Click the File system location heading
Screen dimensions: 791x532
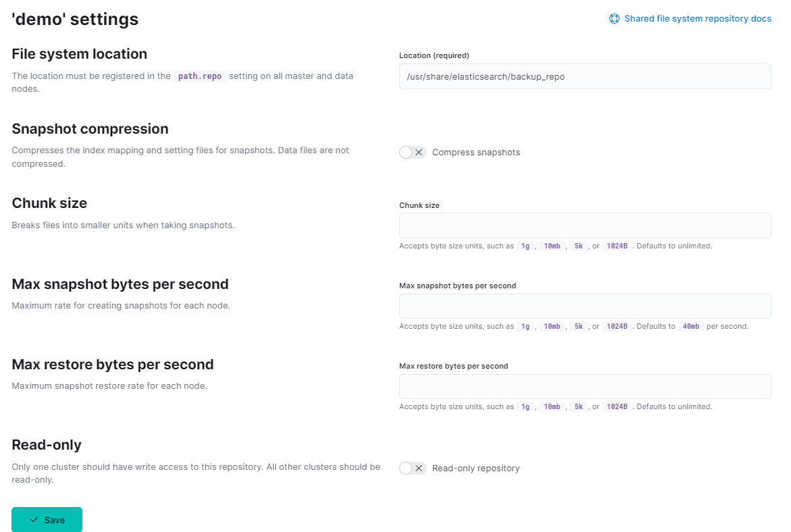click(x=79, y=54)
